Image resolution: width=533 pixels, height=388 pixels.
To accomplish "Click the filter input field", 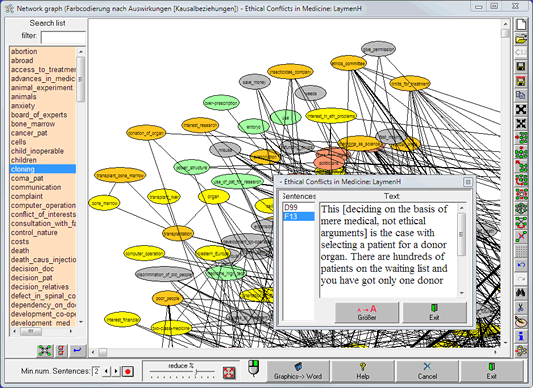I will pos(63,37).
